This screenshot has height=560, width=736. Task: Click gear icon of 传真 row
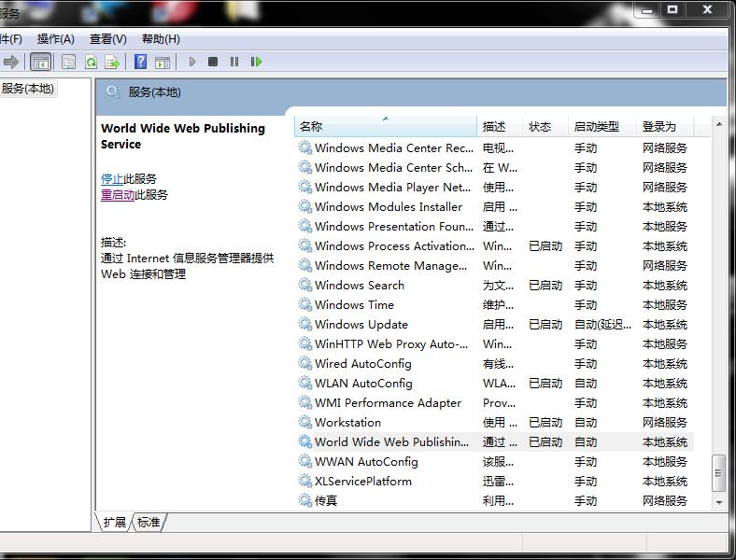[305, 500]
